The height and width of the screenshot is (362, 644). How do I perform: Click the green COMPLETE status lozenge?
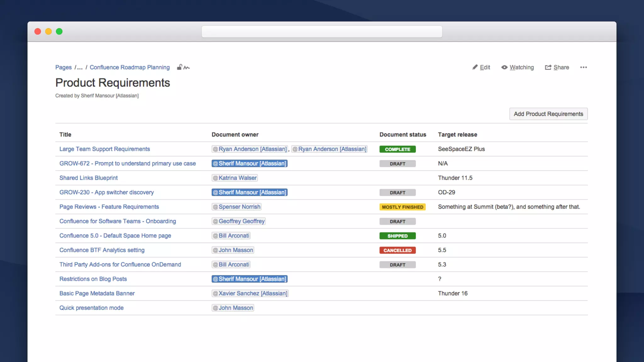tap(397, 149)
